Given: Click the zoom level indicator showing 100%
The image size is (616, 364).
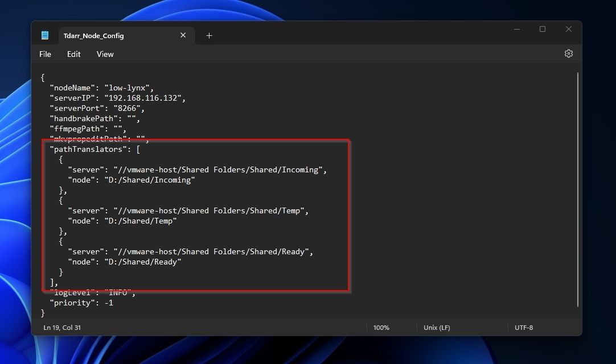Looking at the screenshot, I should pos(381,327).
